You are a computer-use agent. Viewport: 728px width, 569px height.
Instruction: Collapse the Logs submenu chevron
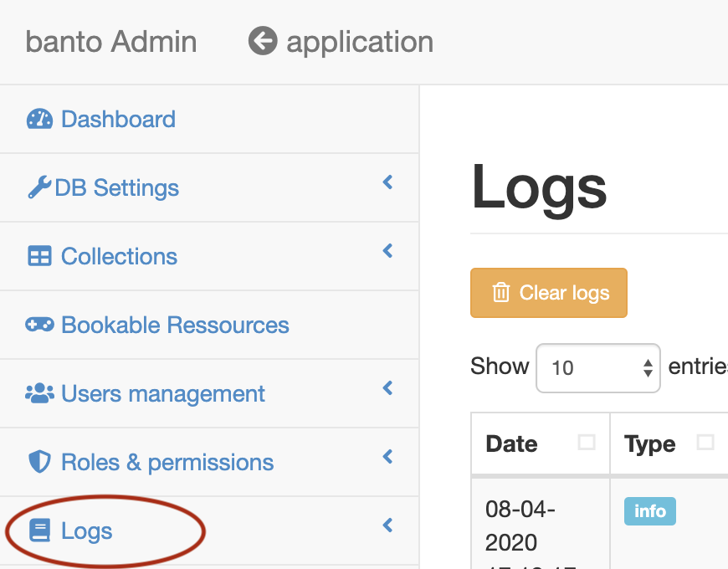(387, 525)
